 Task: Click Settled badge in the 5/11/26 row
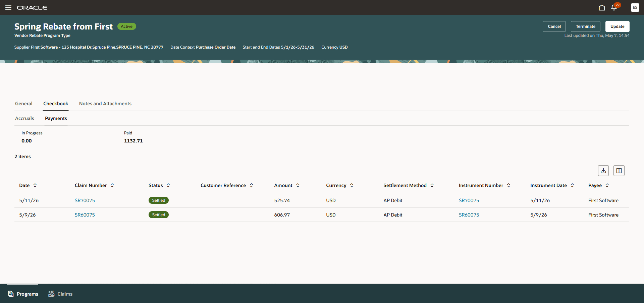tap(159, 200)
